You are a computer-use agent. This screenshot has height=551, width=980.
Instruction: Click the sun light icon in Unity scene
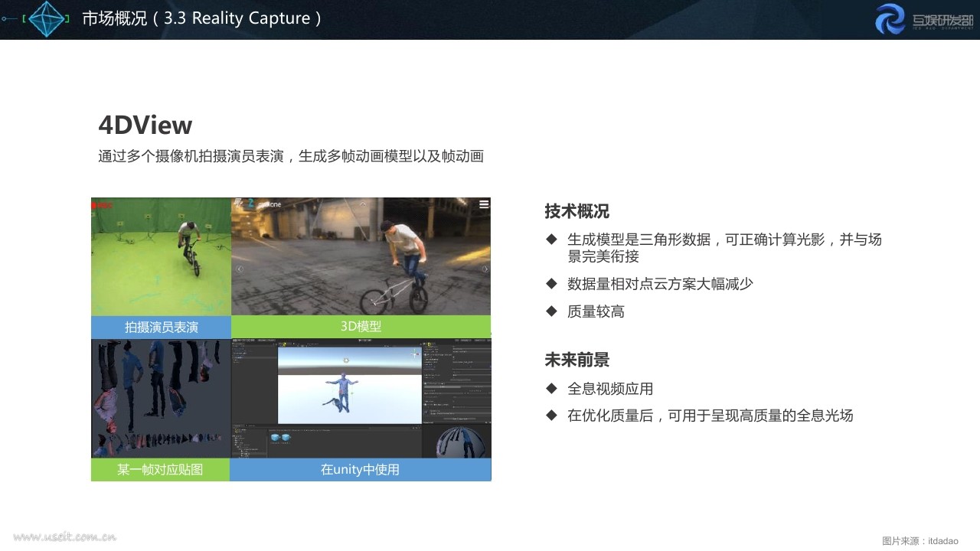pos(346,359)
